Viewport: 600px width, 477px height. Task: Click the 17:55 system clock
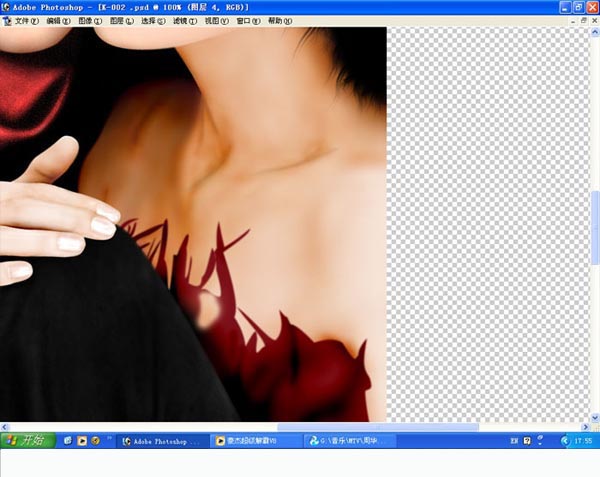pos(583,441)
